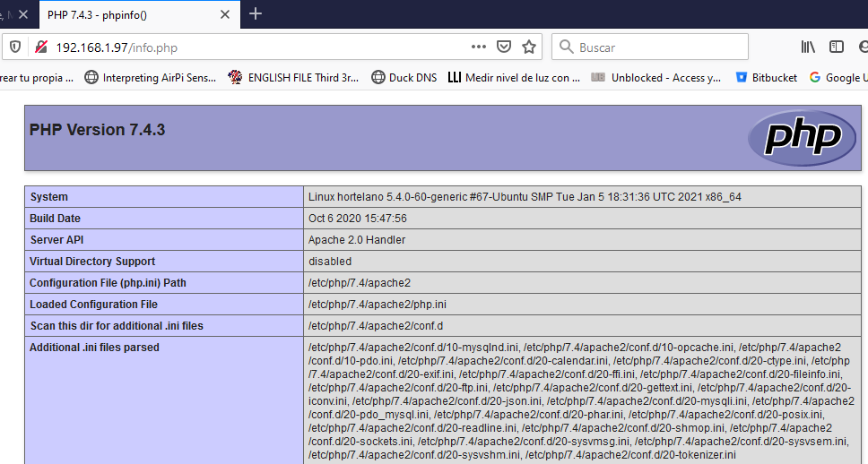Screen dimensions: 868x464
Task: Click the Virtual Directory Support label
Action: (92, 262)
